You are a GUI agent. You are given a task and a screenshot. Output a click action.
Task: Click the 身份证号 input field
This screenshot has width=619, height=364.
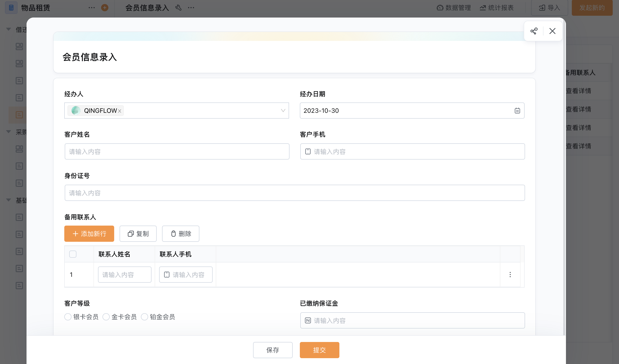[295, 193]
